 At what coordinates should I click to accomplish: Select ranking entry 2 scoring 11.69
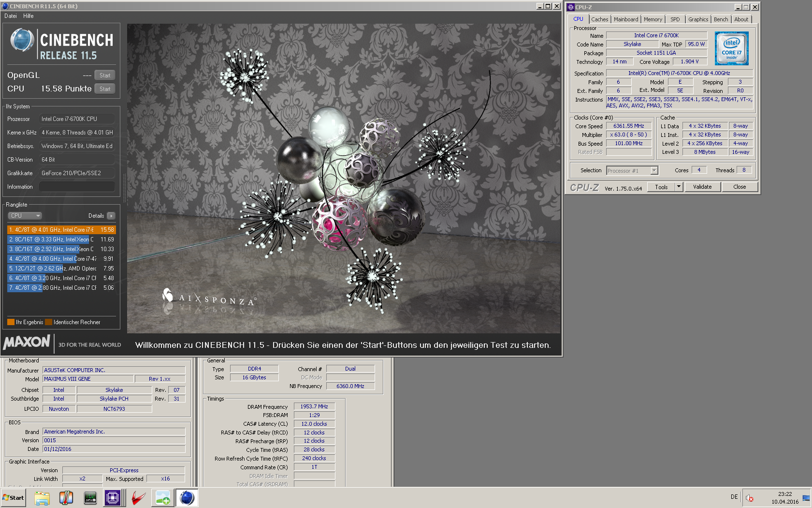pyautogui.click(x=61, y=239)
